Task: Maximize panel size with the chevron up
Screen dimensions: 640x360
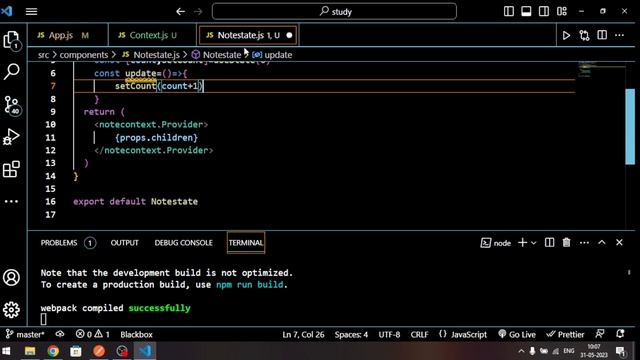Action: point(602,242)
